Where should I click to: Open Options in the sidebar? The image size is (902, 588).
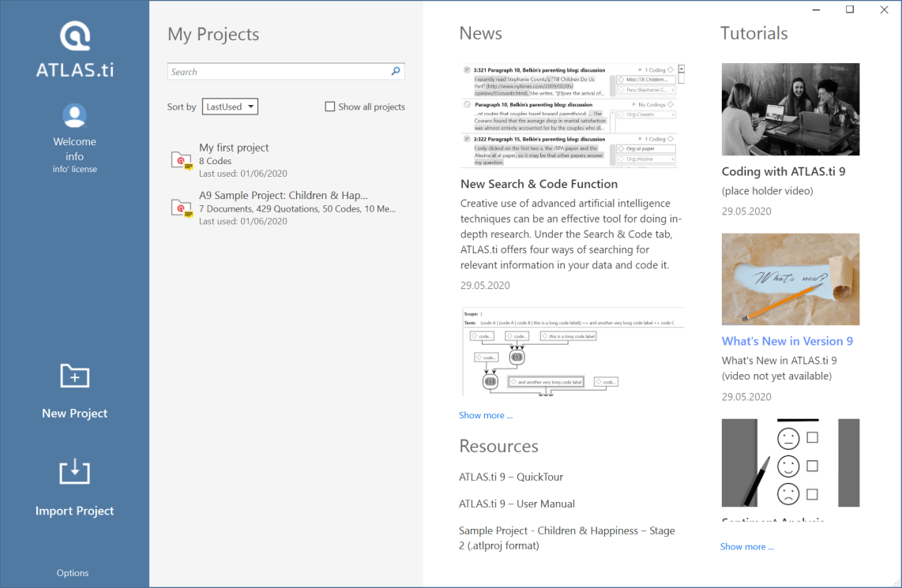point(73,573)
